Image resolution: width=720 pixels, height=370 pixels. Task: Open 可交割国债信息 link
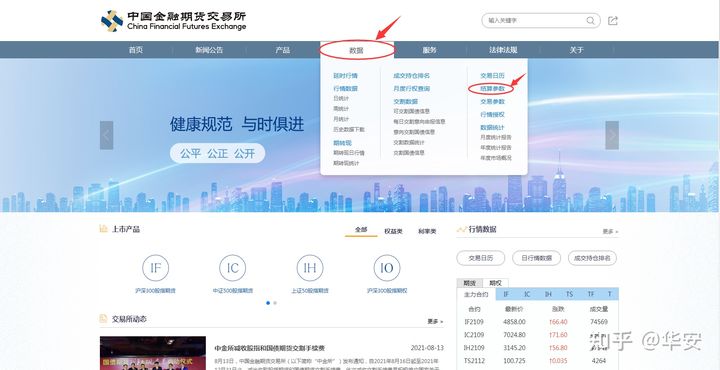(x=411, y=111)
